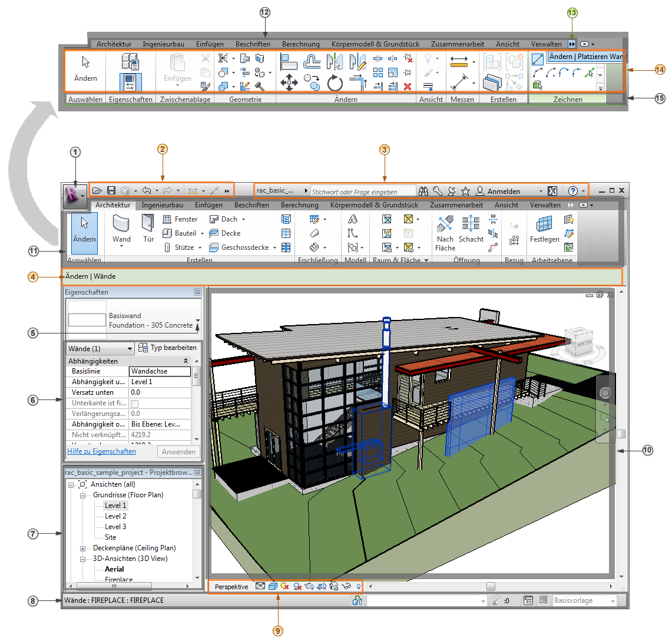Click Reveal Hidden Elements lightbulb in view bar

click(359, 586)
